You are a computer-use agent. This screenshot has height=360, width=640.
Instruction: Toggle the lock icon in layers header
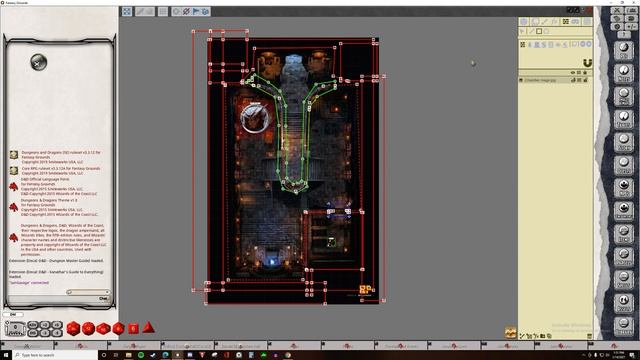click(585, 73)
